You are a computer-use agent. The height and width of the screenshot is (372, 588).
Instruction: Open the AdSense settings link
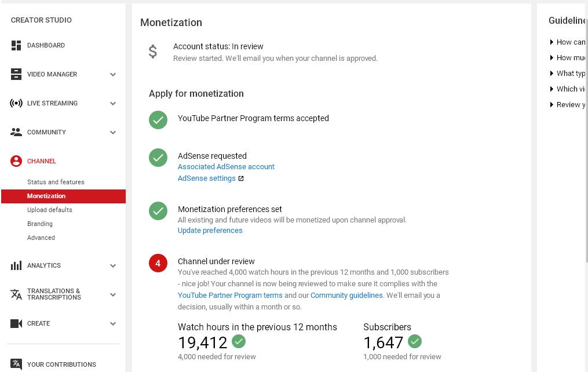coord(207,178)
